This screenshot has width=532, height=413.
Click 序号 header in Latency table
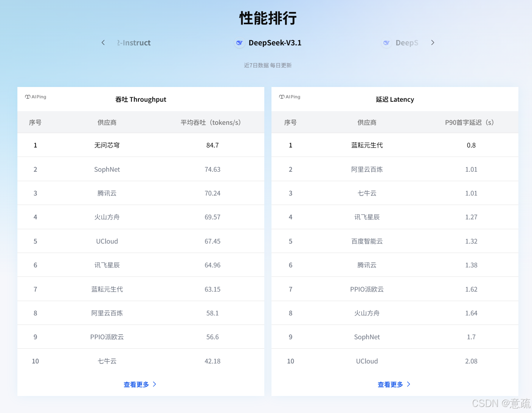point(290,123)
